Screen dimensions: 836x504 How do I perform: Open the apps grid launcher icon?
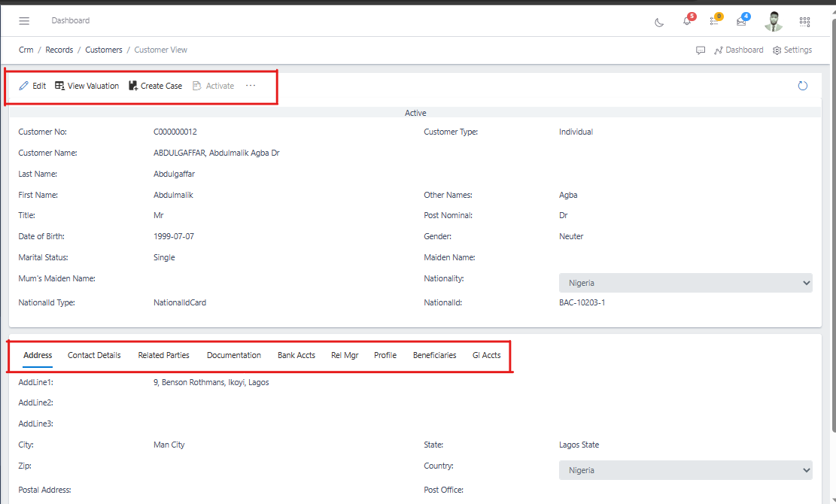point(804,21)
